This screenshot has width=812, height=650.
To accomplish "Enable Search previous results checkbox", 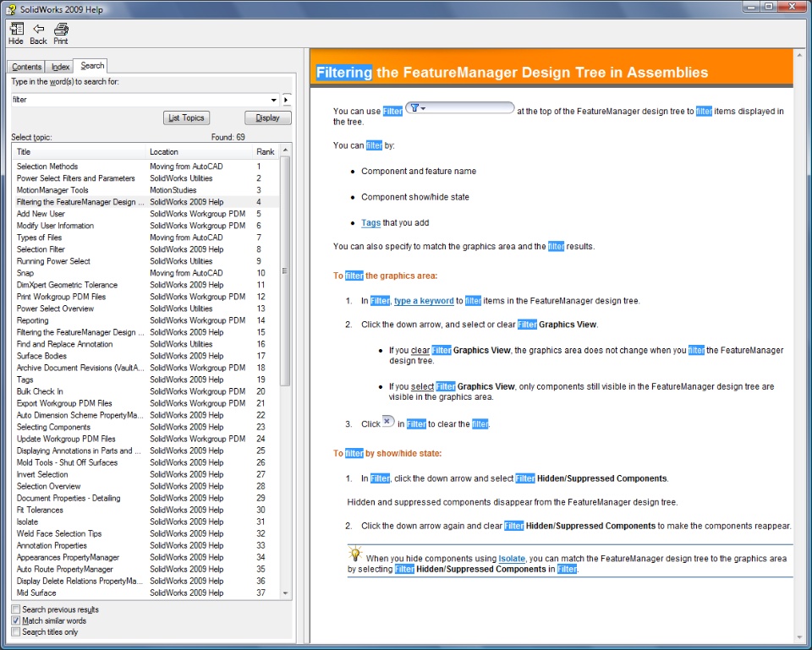I will click(x=16, y=609).
